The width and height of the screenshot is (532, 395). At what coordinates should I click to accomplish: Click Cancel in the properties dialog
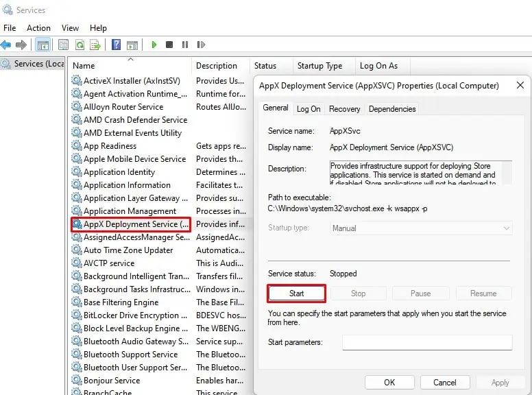[x=445, y=383]
